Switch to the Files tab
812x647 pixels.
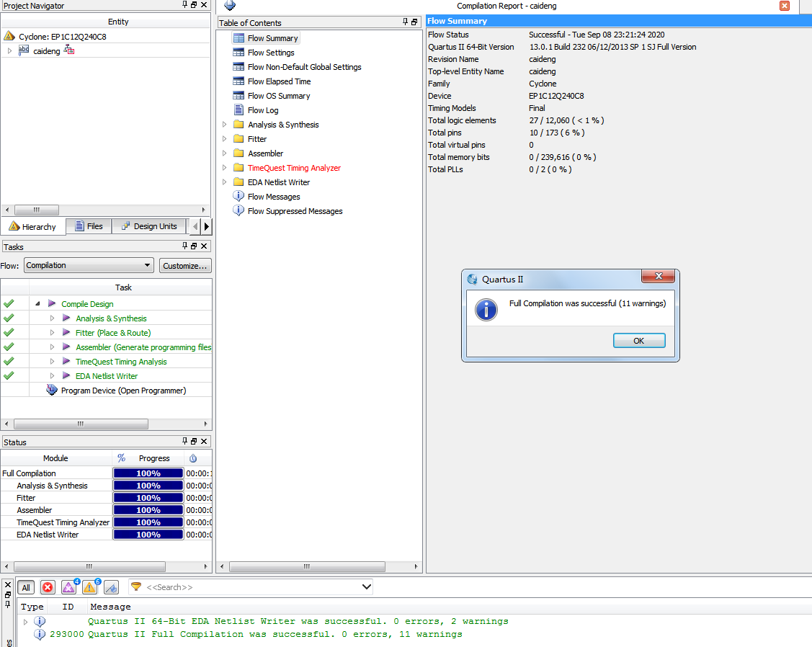(x=88, y=226)
